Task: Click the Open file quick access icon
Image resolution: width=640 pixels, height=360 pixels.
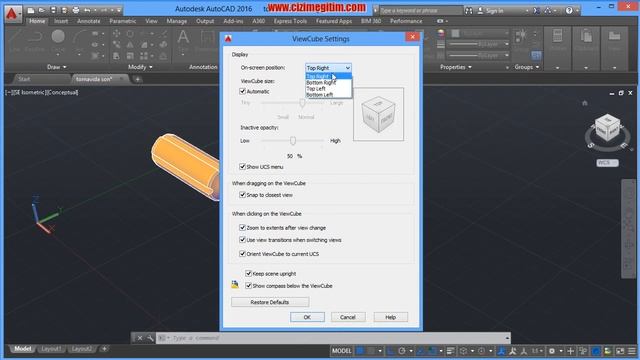Action: coord(42,10)
